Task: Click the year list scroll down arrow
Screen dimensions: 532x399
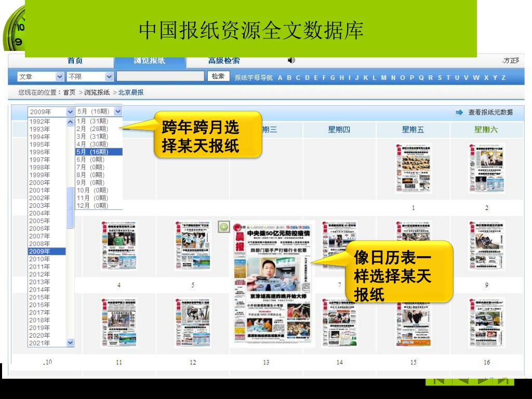Action: tap(70, 343)
